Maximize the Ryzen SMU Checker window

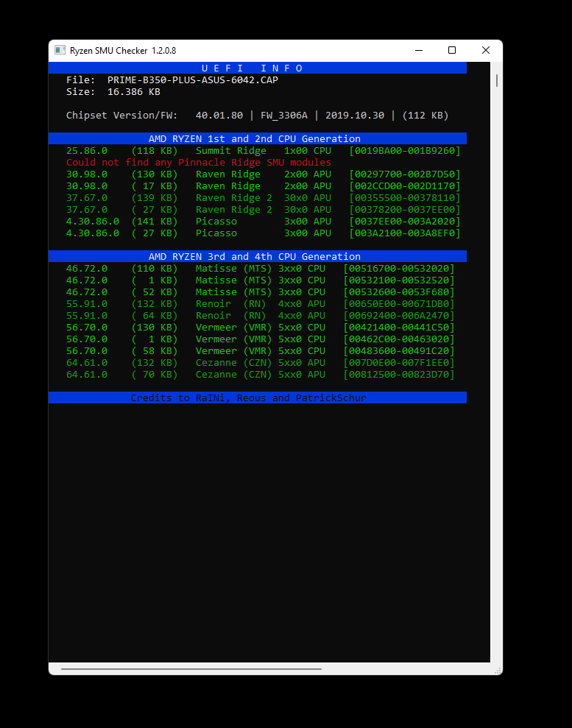[452, 50]
